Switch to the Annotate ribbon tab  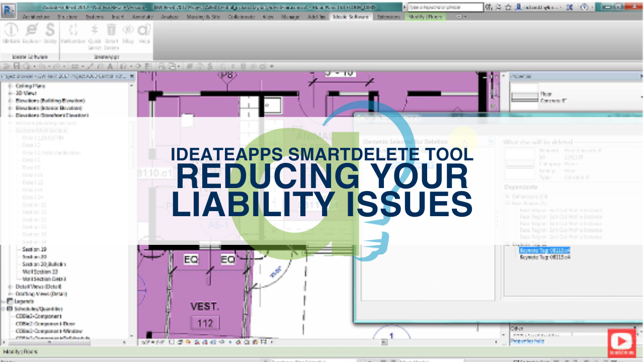tap(142, 17)
